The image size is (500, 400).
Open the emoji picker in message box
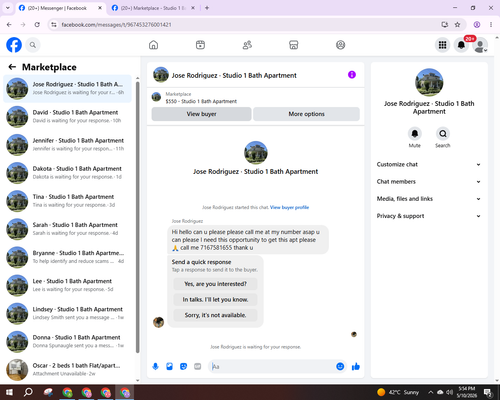click(340, 367)
